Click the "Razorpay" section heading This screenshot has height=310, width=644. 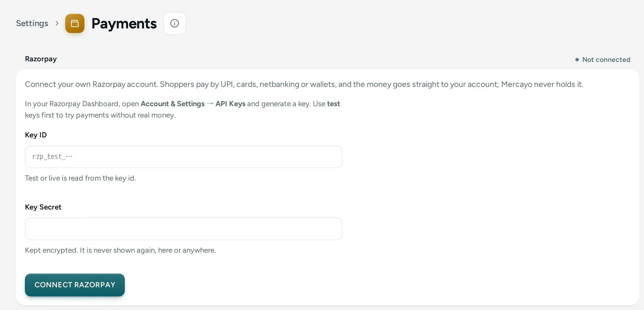coord(41,59)
